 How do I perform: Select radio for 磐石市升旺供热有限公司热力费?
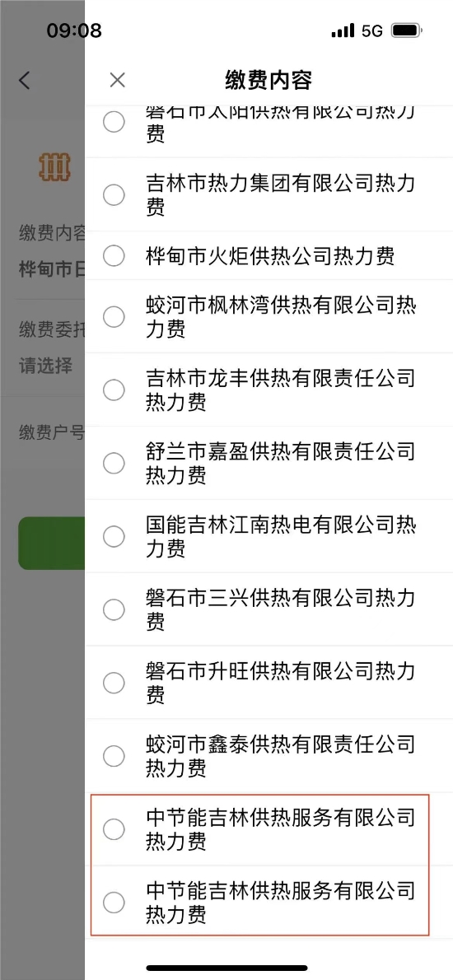tap(114, 684)
